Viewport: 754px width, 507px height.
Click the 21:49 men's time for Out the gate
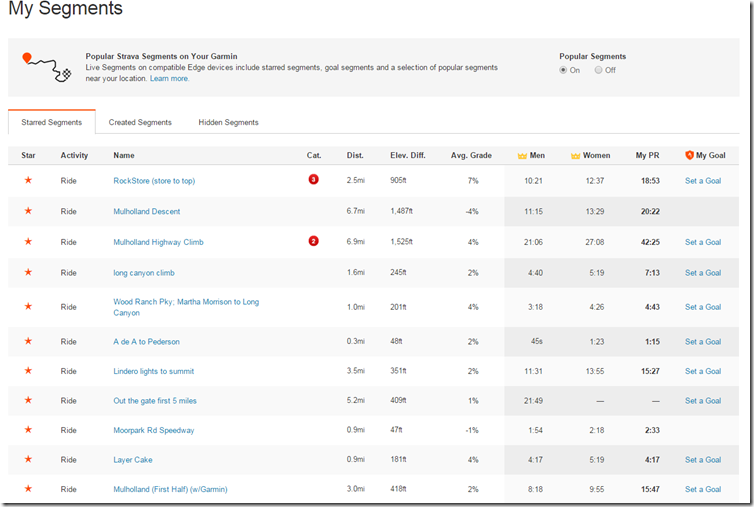coord(533,401)
